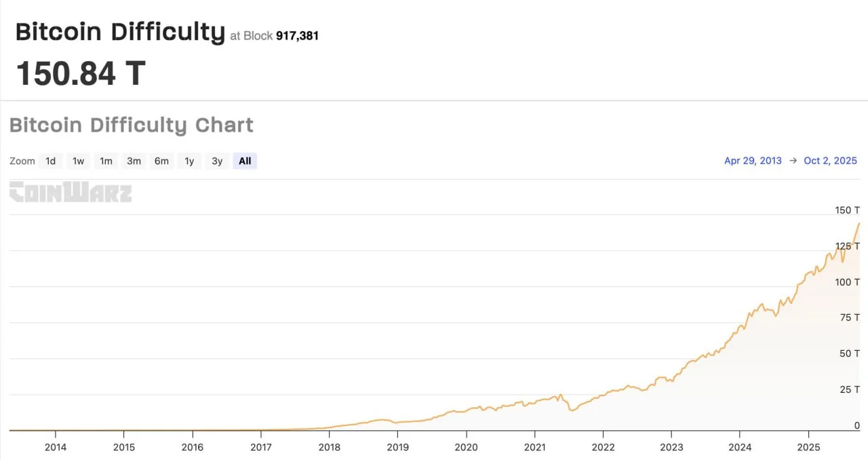This screenshot has width=868, height=460.
Task: Click block number 917,381
Action: pos(297,36)
